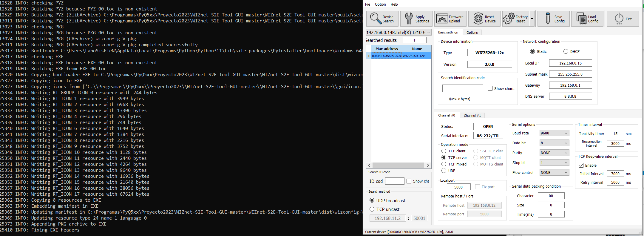
Task: Click the Local IP input field
Action: tap(570, 63)
